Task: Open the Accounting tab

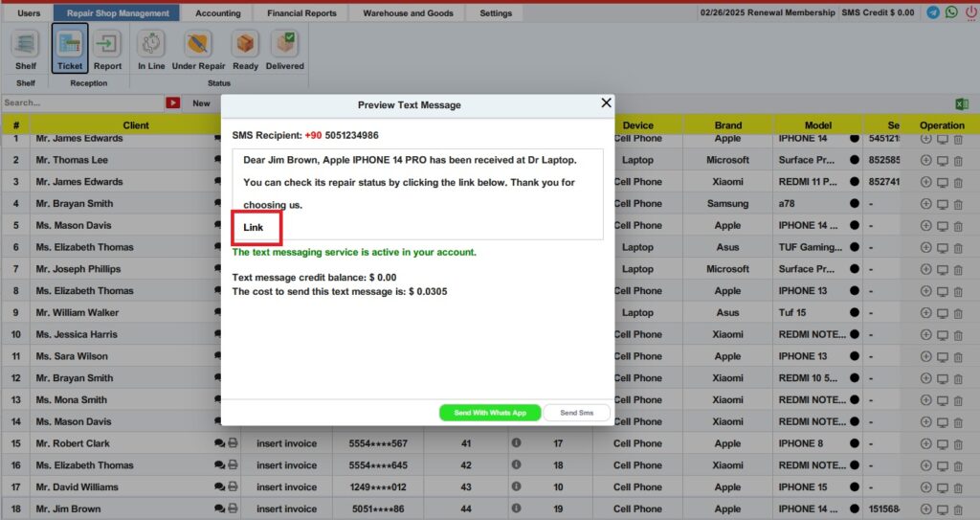Action: [x=217, y=13]
